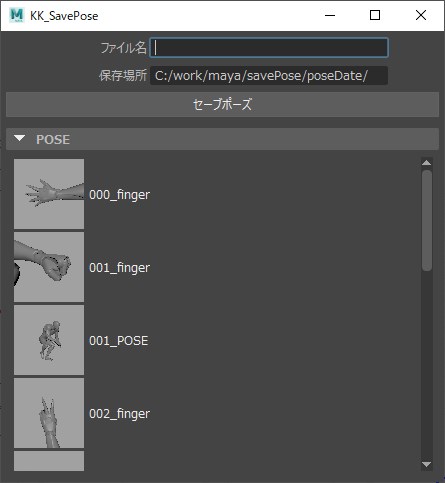Click the Maya logo icon in title bar
The image size is (445, 483).
pos(17,15)
